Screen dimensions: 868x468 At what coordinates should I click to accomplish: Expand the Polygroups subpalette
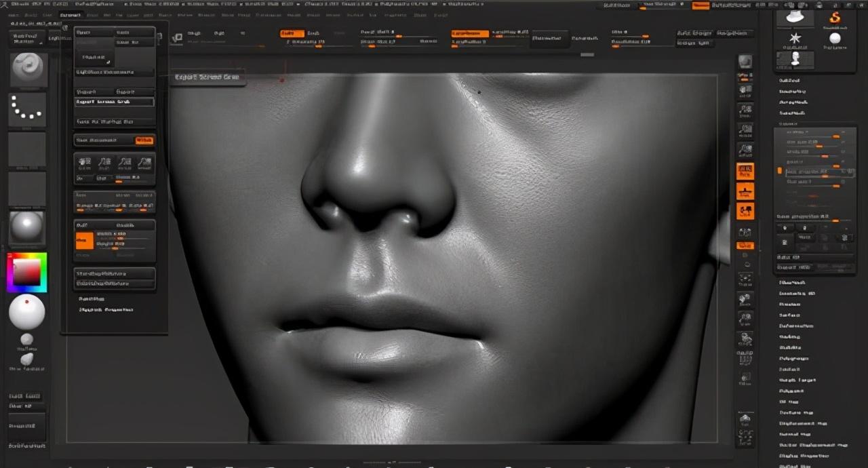793,358
